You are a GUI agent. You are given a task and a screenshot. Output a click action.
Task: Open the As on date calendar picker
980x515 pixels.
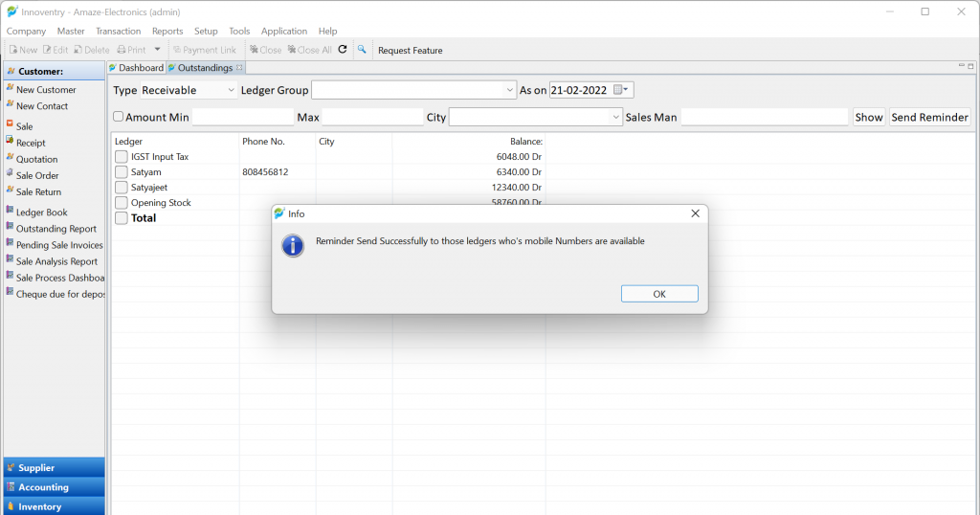620,90
